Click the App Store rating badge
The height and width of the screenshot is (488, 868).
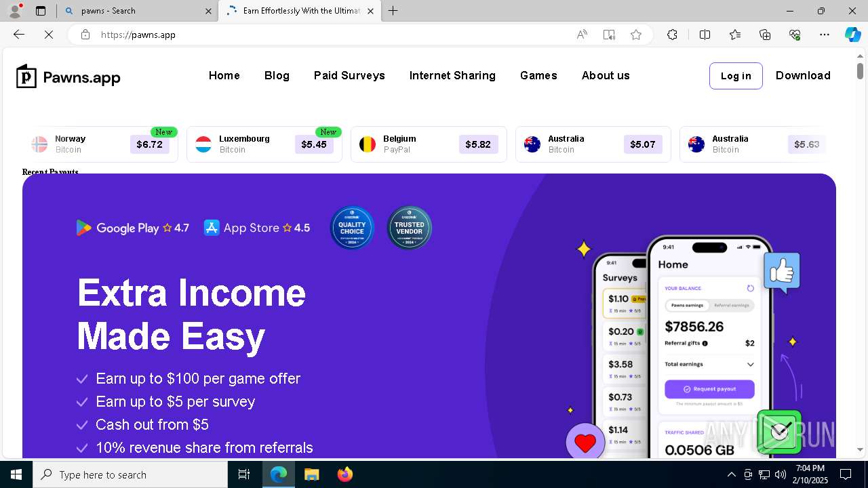point(257,228)
